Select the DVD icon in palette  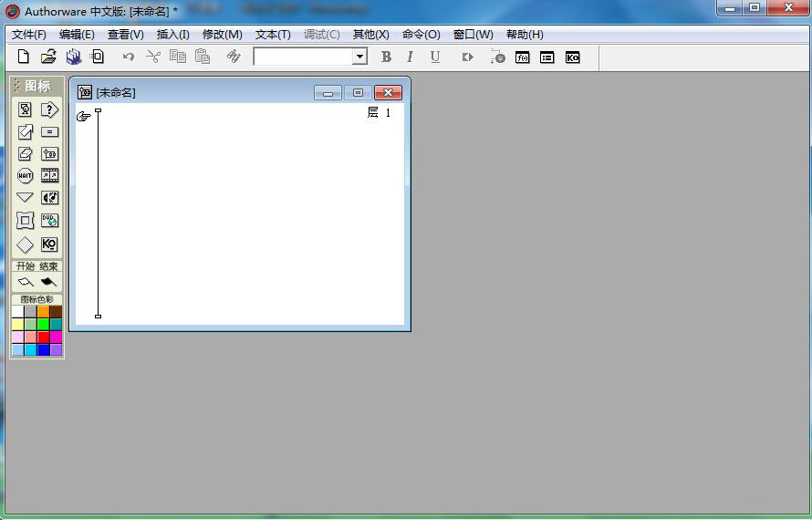pyautogui.click(x=49, y=221)
